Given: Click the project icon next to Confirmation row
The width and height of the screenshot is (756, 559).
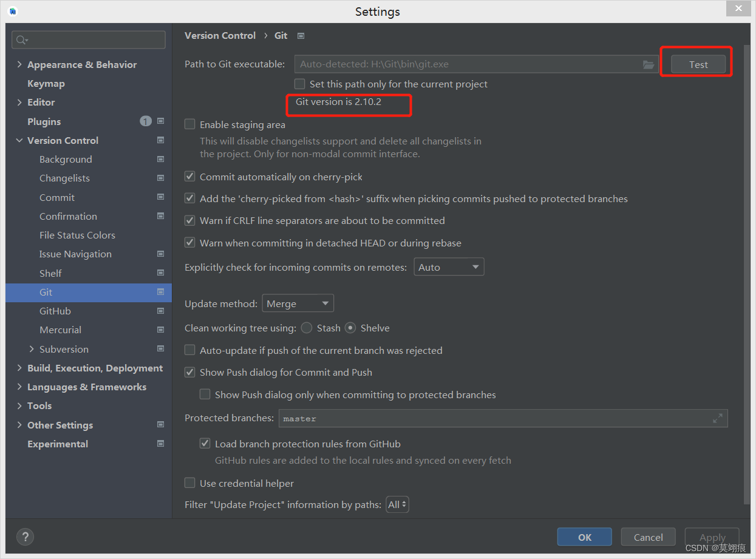Looking at the screenshot, I should [160, 216].
